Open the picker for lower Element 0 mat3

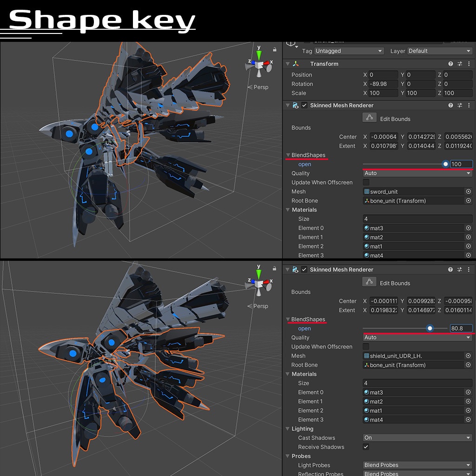468,392
